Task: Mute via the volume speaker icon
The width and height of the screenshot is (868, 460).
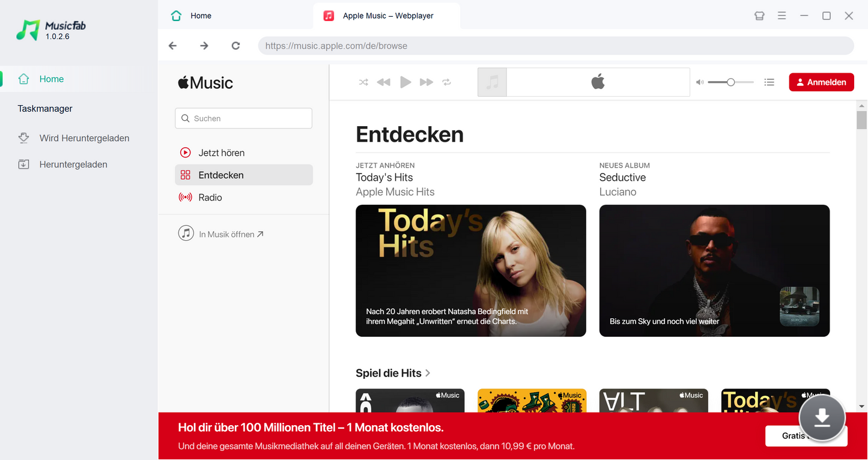Action: (699, 82)
